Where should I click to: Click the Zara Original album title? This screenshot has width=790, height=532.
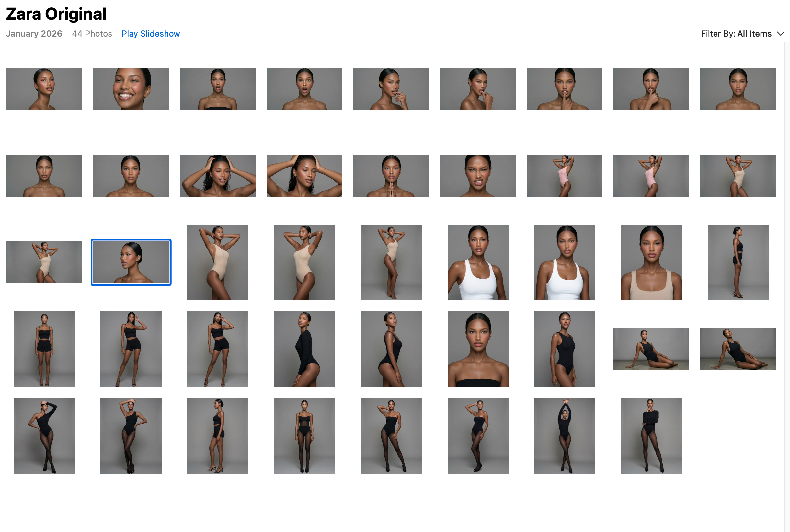pos(56,14)
